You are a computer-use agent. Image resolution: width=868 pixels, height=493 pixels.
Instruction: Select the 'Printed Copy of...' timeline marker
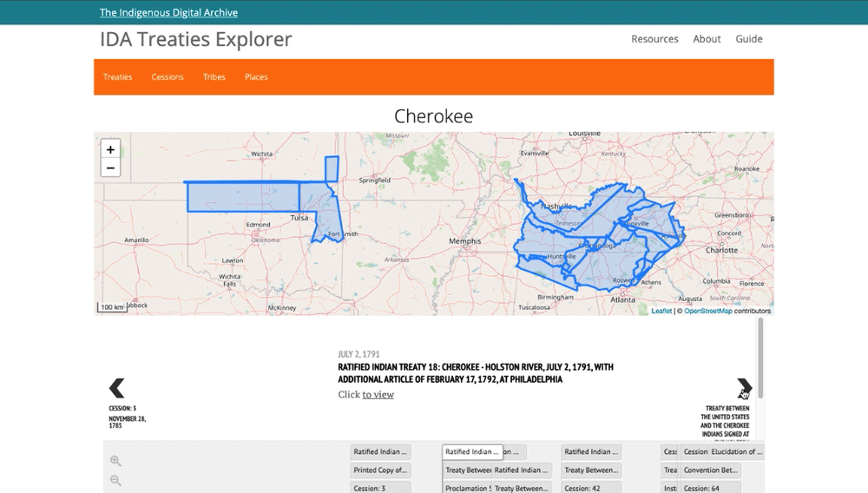380,470
